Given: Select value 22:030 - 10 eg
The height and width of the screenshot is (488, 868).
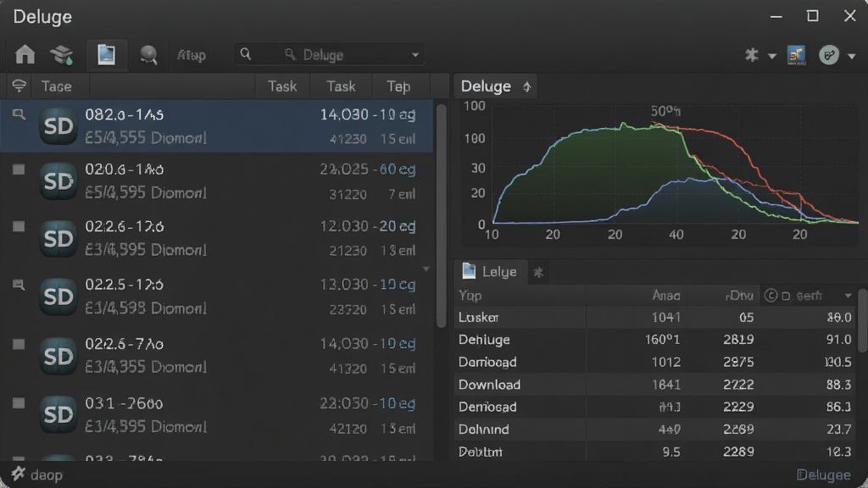Looking at the screenshot, I should [x=368, y=403].
